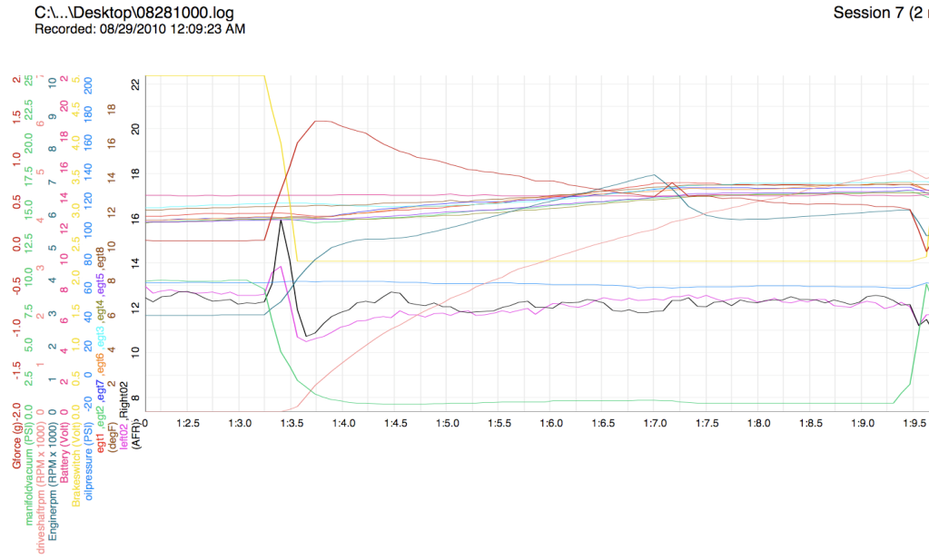
Task: Click the black AFR axis value '20'
Action: 135,129
